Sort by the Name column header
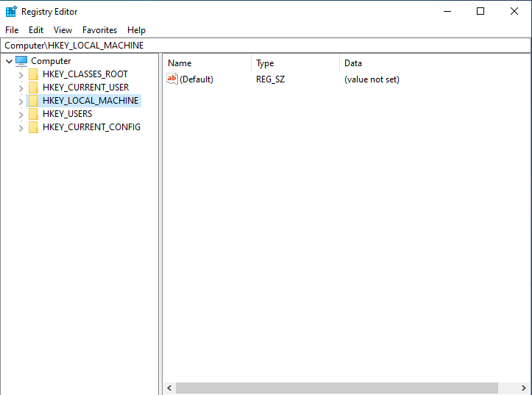Image resolution: width=532 pixels, height=395 pixels. pos(208,63)
